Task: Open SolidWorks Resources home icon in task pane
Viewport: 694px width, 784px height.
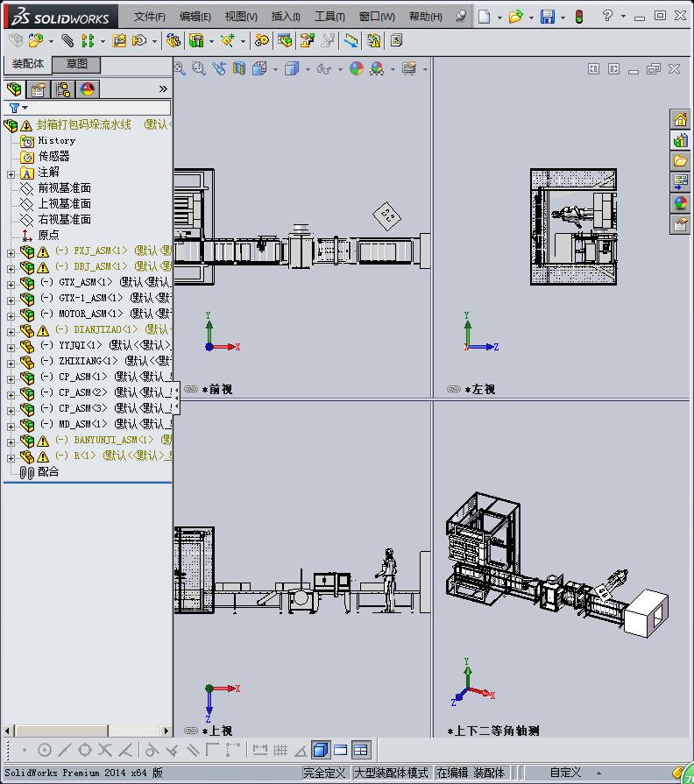Action: tap(680, 119)
